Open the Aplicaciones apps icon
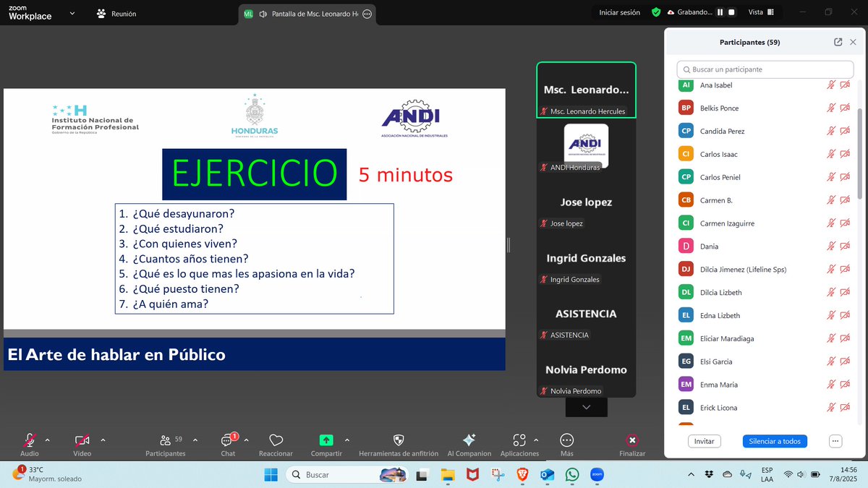Image resolution: width=868 pixels, height=488 pixels. 519,441
